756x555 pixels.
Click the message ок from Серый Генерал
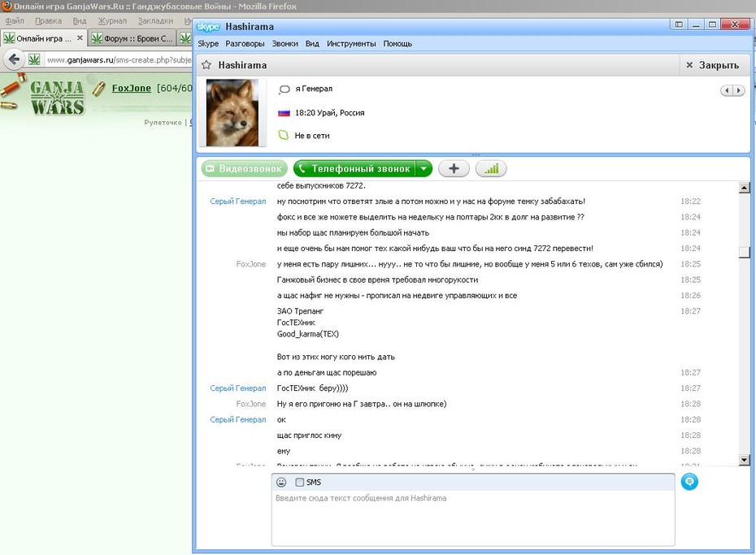click(281, 420)
